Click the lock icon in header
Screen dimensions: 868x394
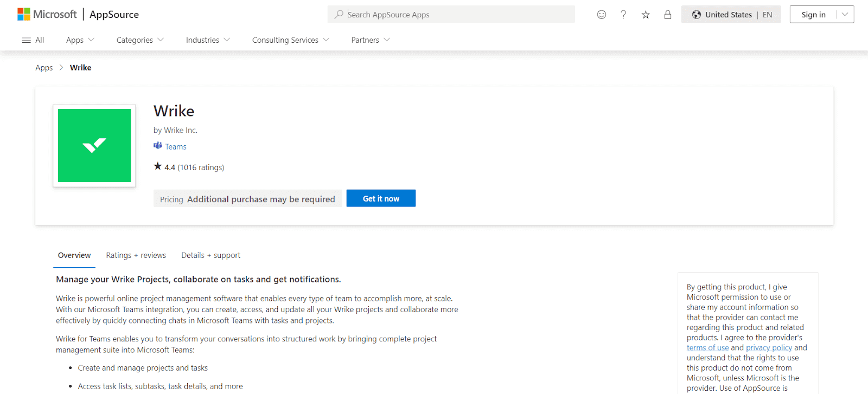coord(668,15)
